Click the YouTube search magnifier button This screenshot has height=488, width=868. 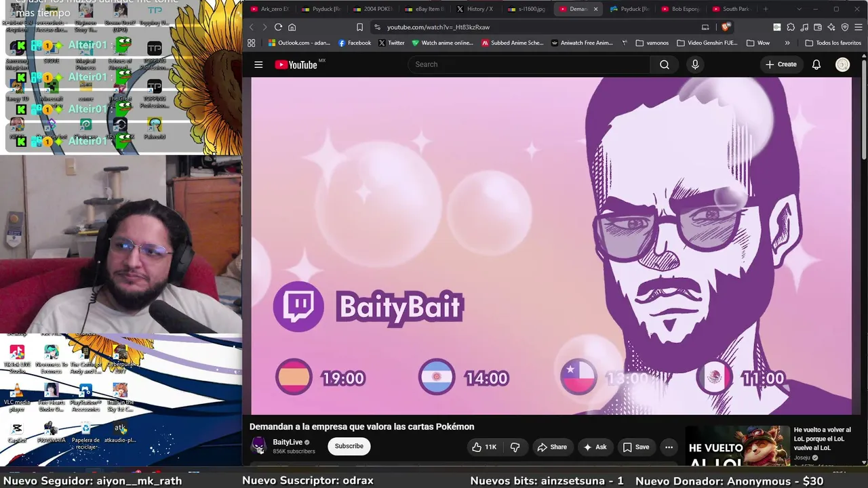click(665, 64)
